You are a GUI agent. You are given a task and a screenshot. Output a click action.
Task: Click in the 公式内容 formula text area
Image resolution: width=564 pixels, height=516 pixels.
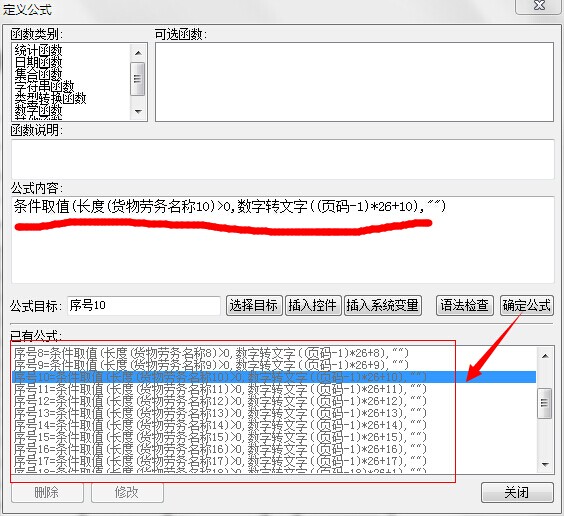[x=283, y=239]
